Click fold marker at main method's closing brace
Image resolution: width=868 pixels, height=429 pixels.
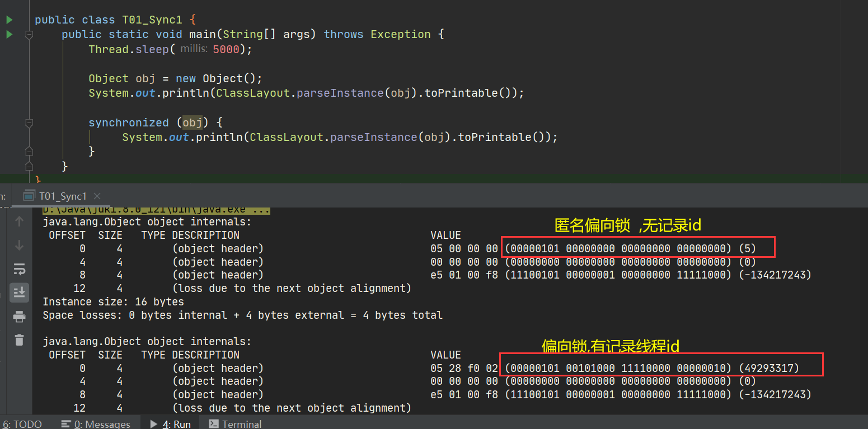pyautogui.click(x=29, y=166)
